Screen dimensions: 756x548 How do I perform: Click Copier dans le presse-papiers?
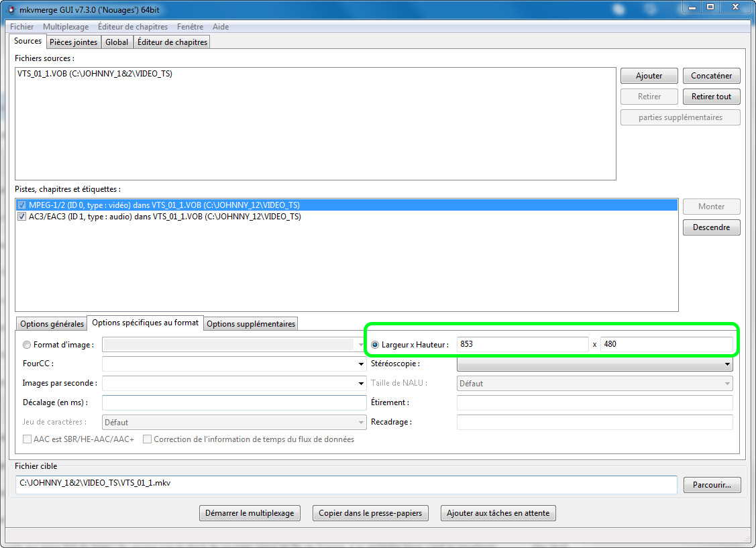click(370, 513)
